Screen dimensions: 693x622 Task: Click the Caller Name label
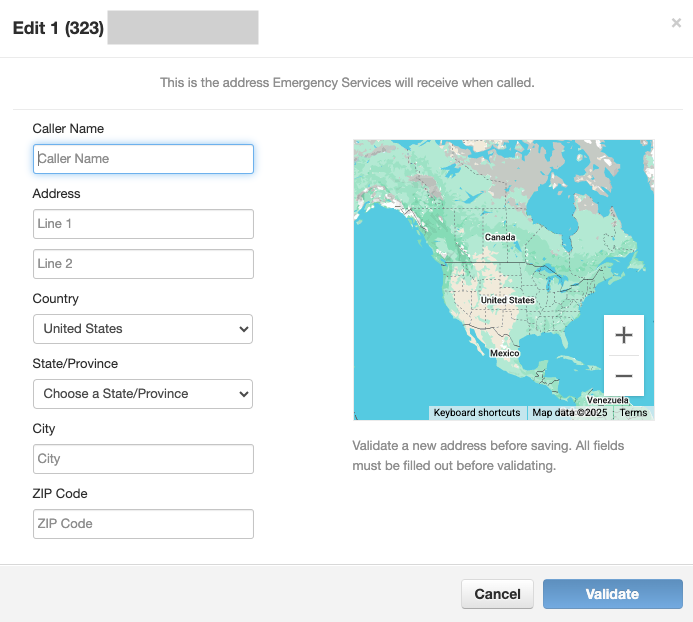68,129
